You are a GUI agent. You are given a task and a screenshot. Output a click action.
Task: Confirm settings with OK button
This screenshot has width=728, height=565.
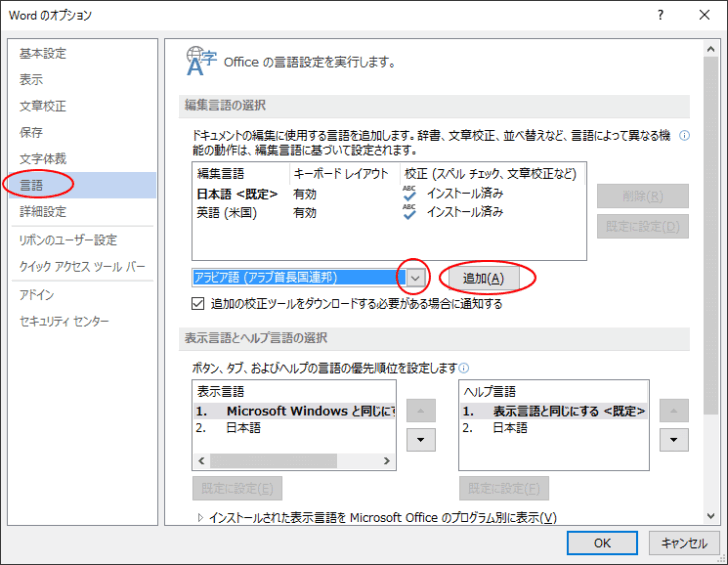coord(602,543)
